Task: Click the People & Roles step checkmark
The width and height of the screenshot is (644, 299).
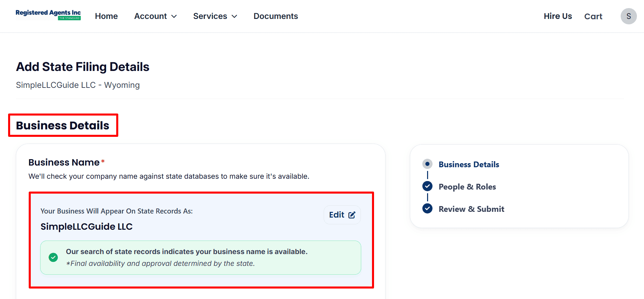Action: pos(427,186)
